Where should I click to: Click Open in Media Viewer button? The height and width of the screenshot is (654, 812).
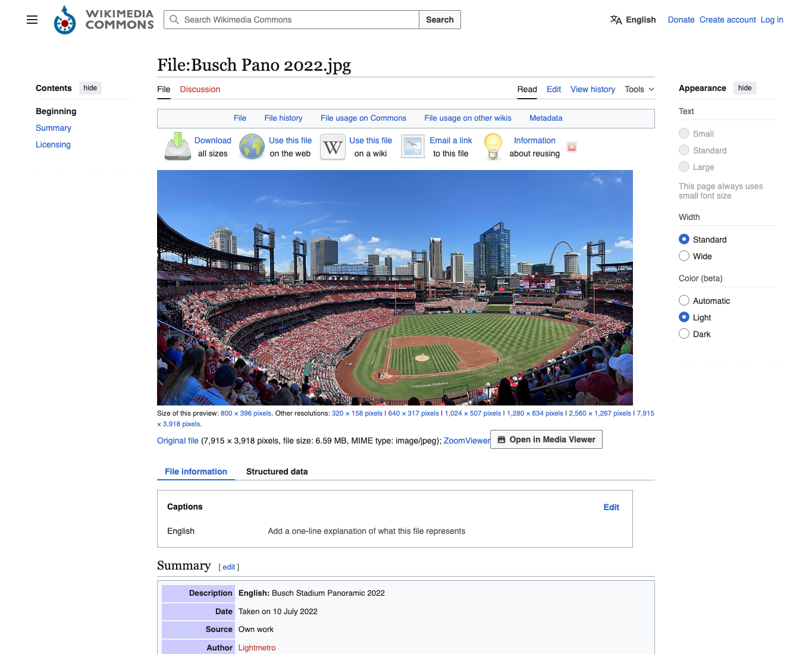pos(546,439)
